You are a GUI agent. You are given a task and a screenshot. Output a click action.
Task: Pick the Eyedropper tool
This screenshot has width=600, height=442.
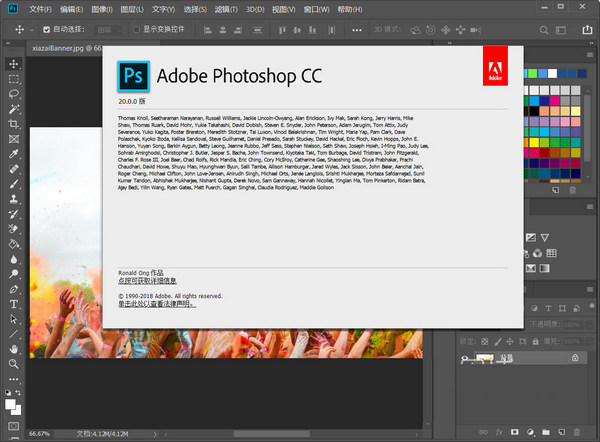(14, 154)
